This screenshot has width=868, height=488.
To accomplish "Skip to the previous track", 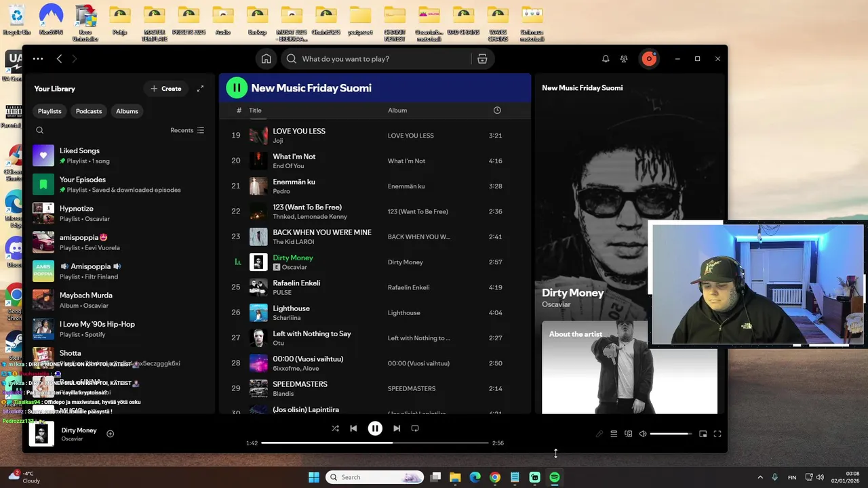I will tap(353, 428).
